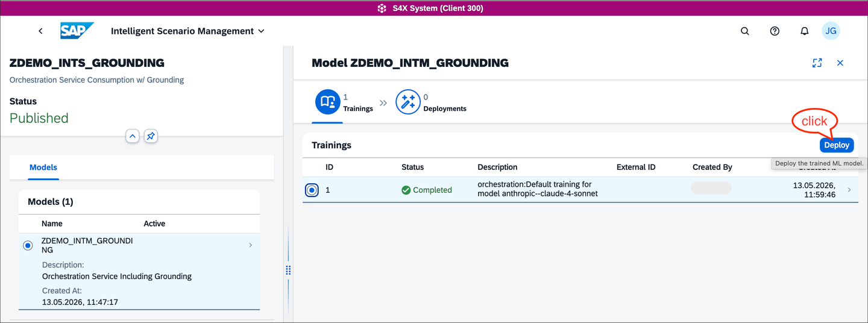The image size is (868, 323).
Task: Select the Trainings tab label
Action: [x=358, y=108]
